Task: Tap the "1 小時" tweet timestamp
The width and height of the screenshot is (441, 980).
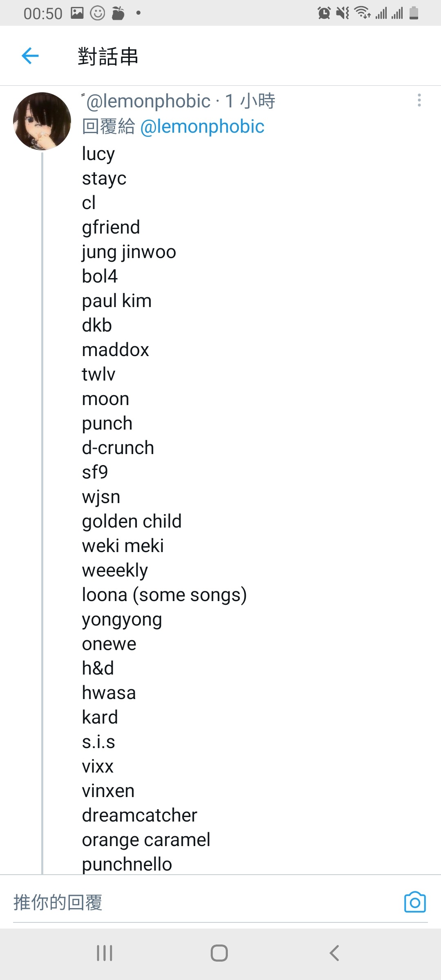Action: pyautogui.click(x=250, y=101)
